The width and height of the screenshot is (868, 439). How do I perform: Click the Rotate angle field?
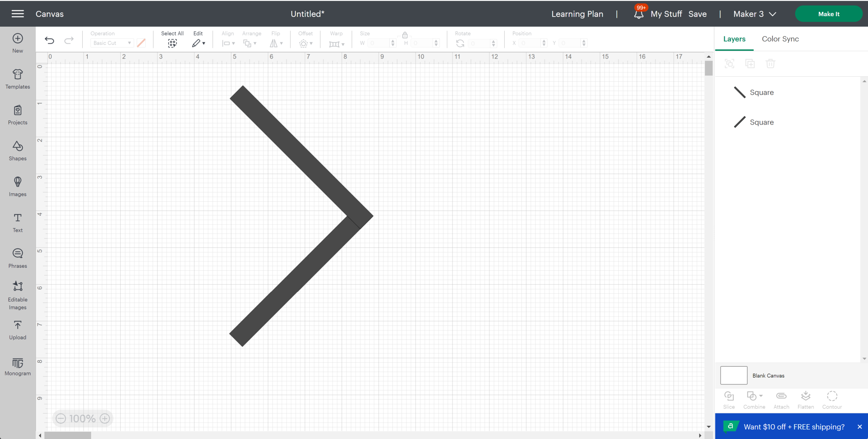tap(480, 43)
